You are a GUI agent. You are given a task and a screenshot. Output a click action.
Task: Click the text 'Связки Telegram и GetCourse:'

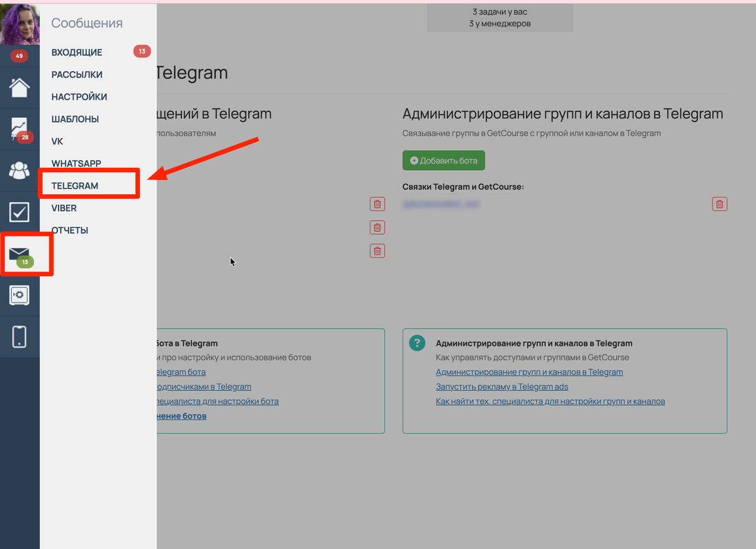click(463, 187)
